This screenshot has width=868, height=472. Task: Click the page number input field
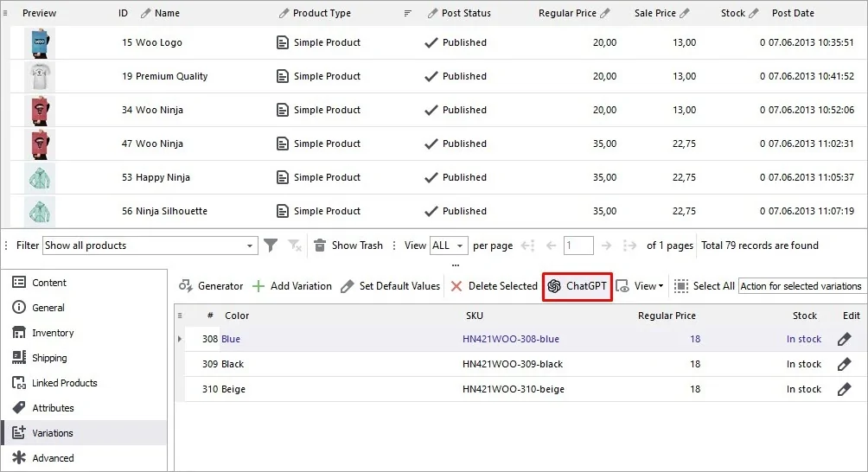pos(578,246)
